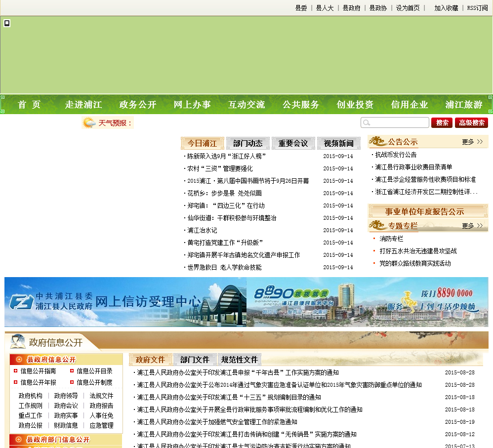493x448 pixels.
Task: Open the 信用企业 navigation item
Action: (x=410, y=104)
